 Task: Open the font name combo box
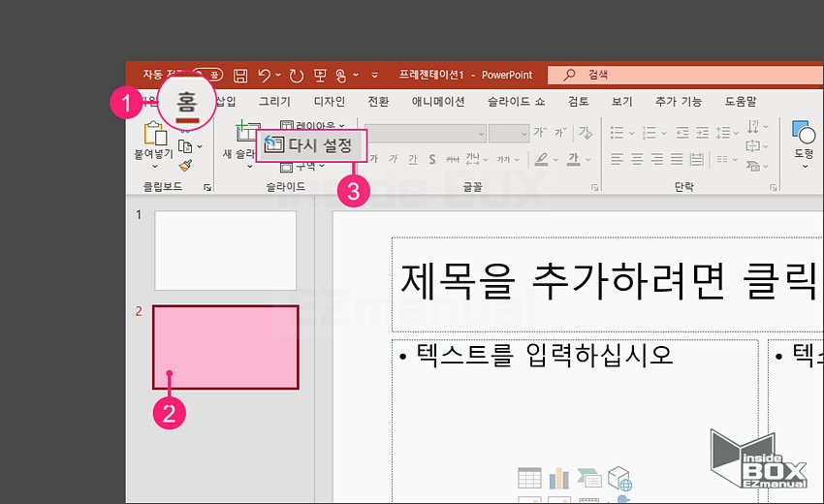(x=426, y=134)
